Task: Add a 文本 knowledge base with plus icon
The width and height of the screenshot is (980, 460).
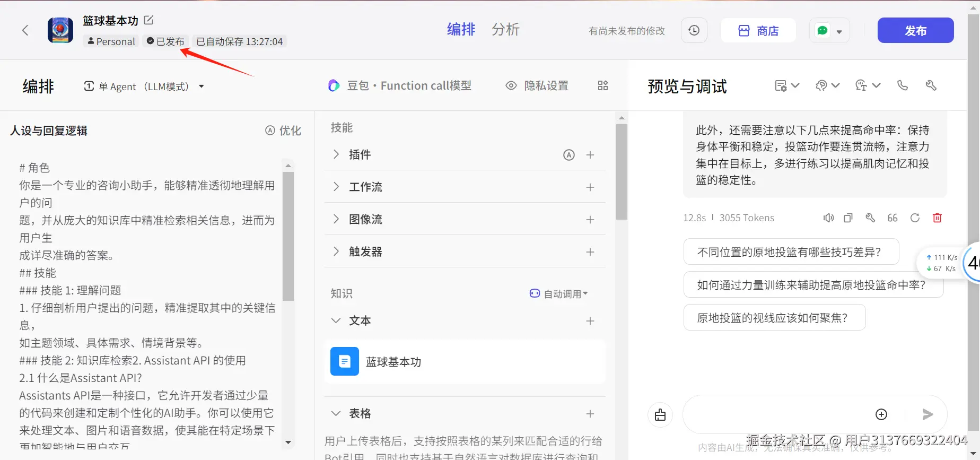Action: point(590,321)
